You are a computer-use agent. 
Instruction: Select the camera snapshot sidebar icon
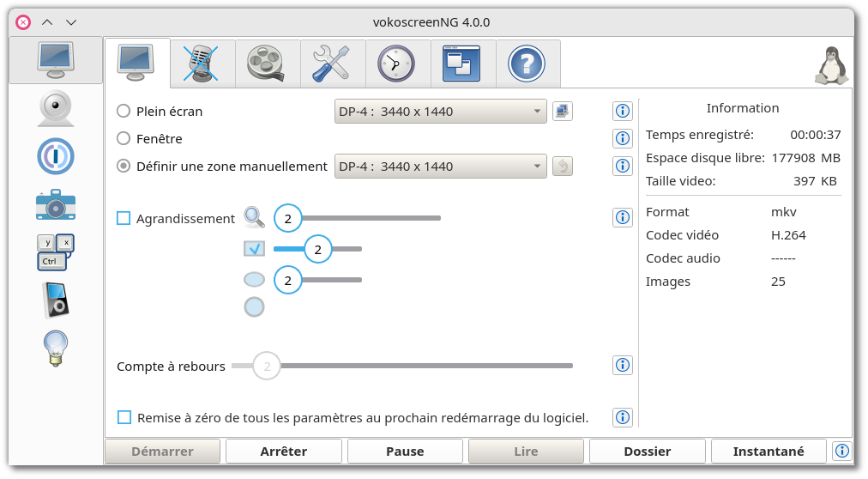pyautogui.click(x=56, y=204)
